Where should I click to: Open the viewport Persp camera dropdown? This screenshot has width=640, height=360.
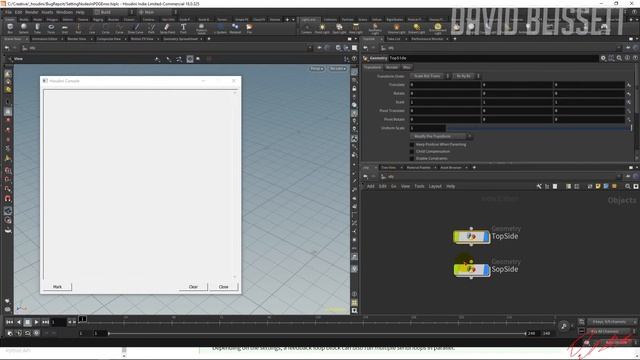pos(317,69)
